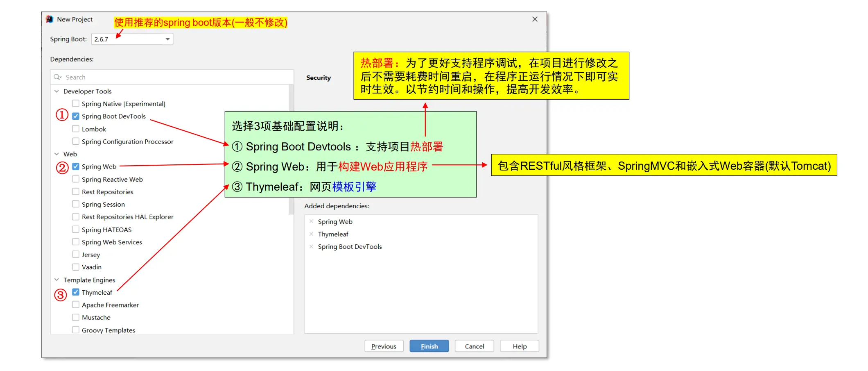Viewport: 868px width, 371px height.
Task: Remove Spring Boot DevTools from added dependencies
Action: tap(311, 246)
